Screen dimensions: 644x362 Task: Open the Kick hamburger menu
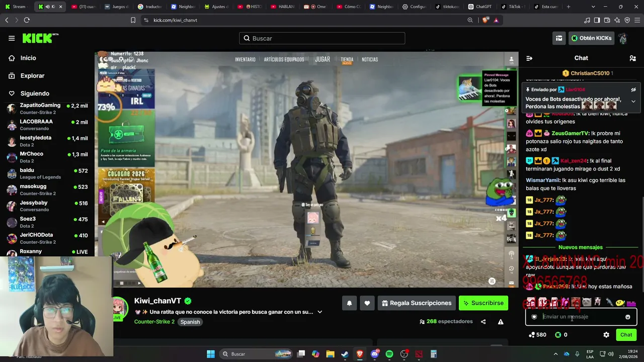(12, 38)
